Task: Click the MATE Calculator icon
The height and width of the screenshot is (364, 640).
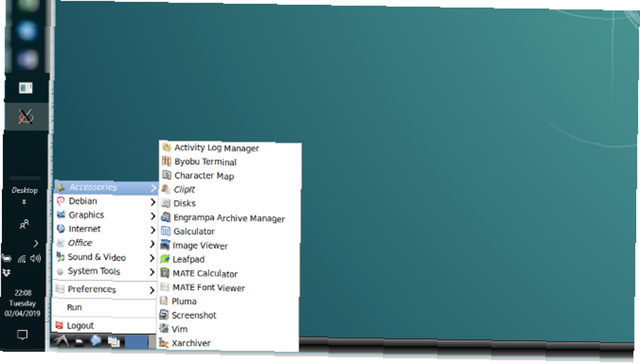Action: coord(165,273)
